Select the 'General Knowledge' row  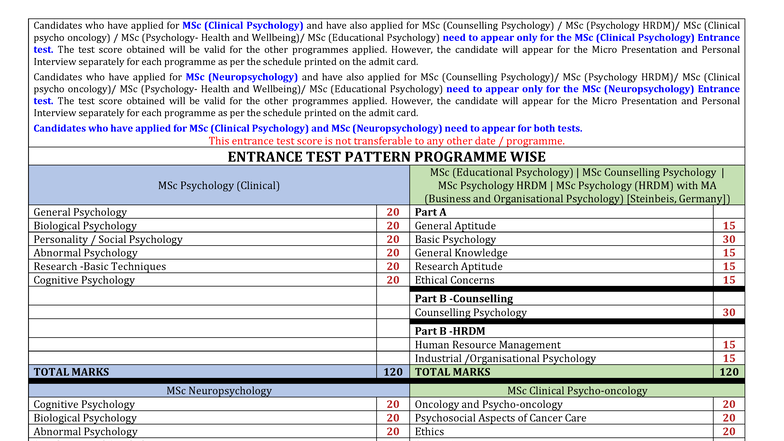pyautogui.click(x=461, y=252)
